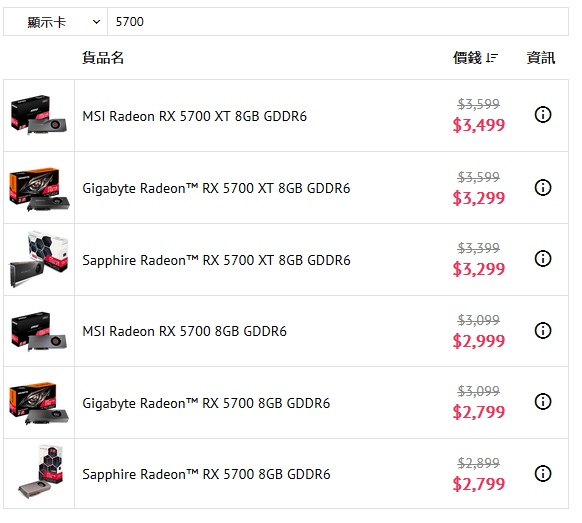This screenshot has width=582, height=523.
Task: Sort by the 價錢 column header
Action: point(467,58)
